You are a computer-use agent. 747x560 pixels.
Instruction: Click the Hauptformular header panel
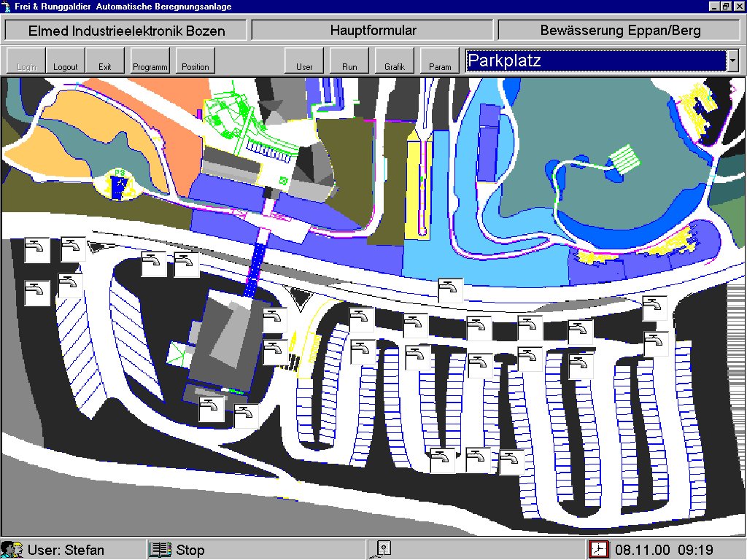click(x=373, y=31)
